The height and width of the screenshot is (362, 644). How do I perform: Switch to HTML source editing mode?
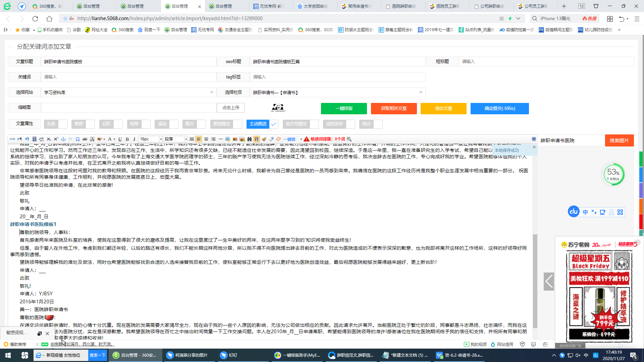pos(12,139)
